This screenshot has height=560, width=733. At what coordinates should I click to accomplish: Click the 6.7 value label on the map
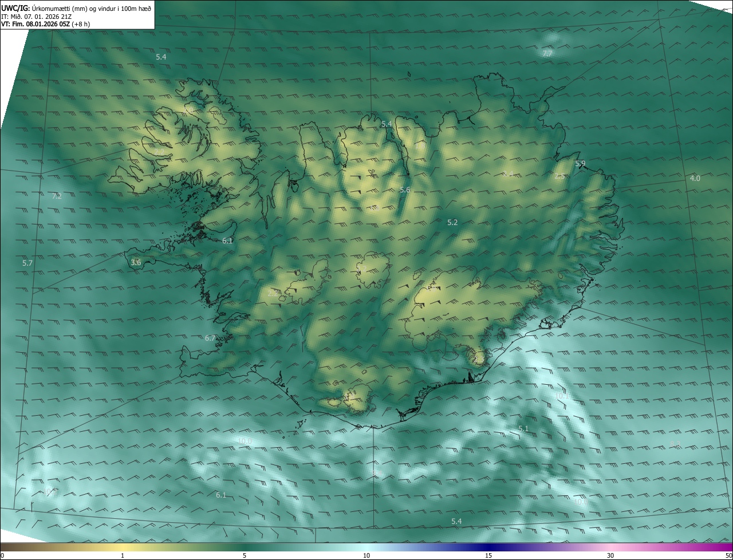210,338
